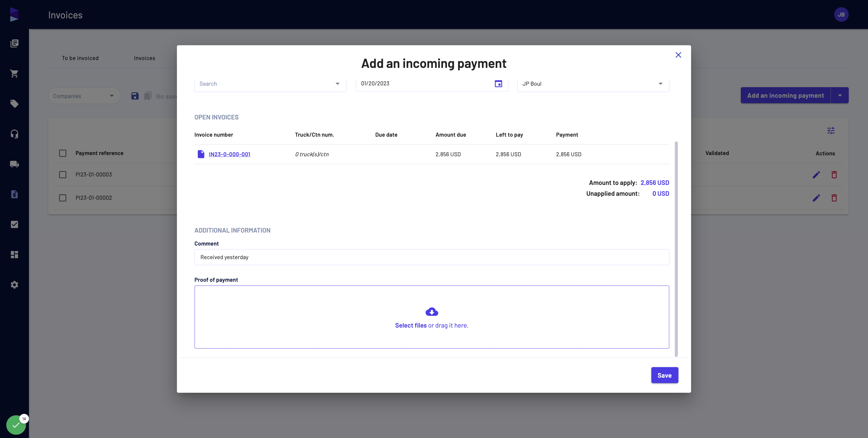Open the JB user avatar menu
This screenshot has height=438, width=868.
point(841,14)
